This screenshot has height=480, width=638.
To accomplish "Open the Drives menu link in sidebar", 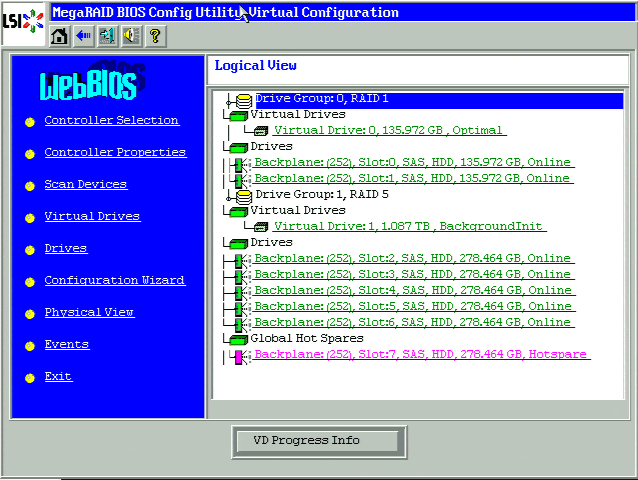I will [x=66, y=249].
